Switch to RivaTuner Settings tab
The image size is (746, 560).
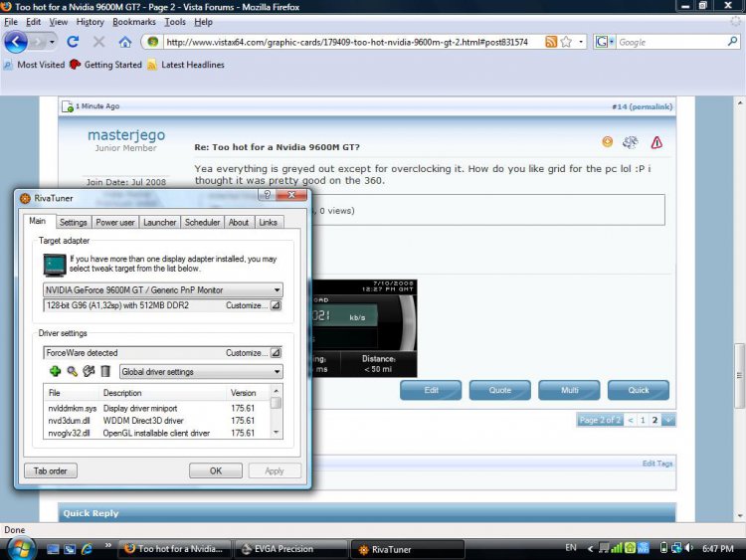(x=74, y=222)
